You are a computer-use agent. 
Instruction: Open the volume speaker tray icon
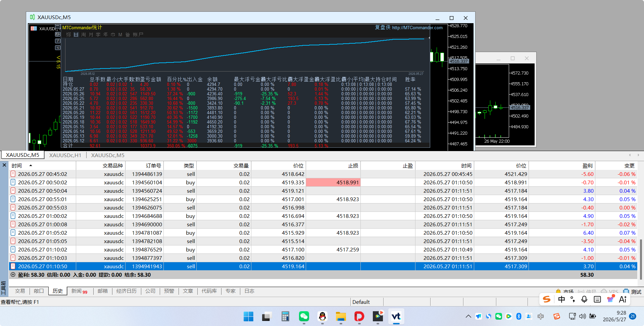tap(583, 316)
